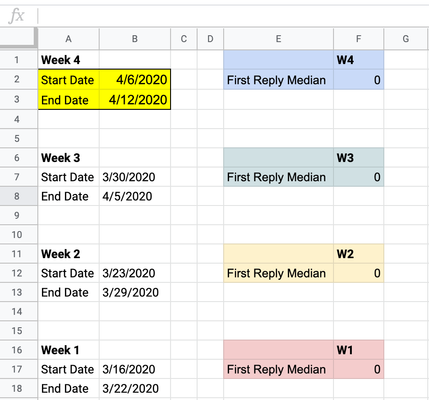Image resolution: width=429 pixels, height=400 pixels.
Task: Select the gray-green W3 header cell
Action: coord(359,158)
